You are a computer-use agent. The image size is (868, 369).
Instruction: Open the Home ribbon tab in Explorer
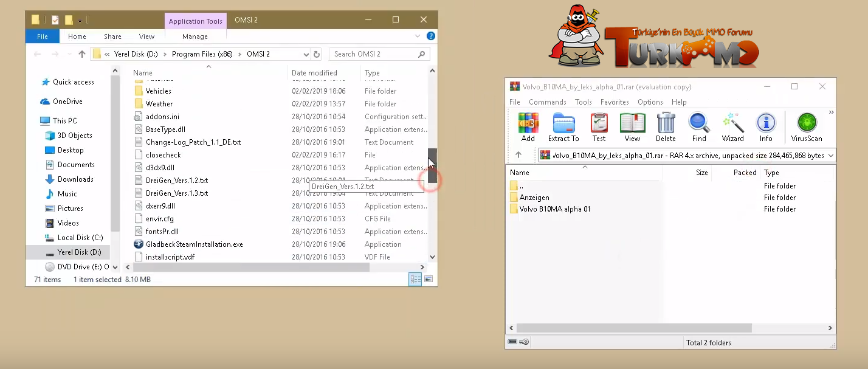coord(77,36)
